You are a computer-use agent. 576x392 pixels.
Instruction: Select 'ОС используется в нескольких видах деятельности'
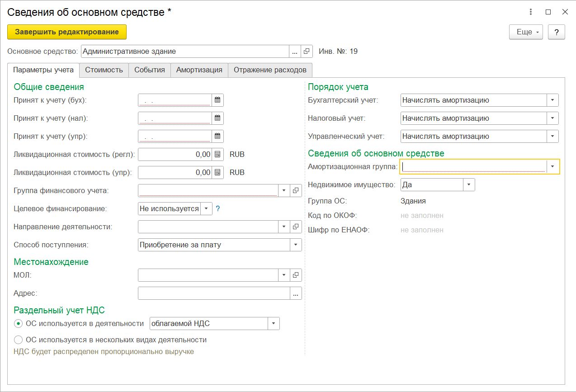[19, 340]
